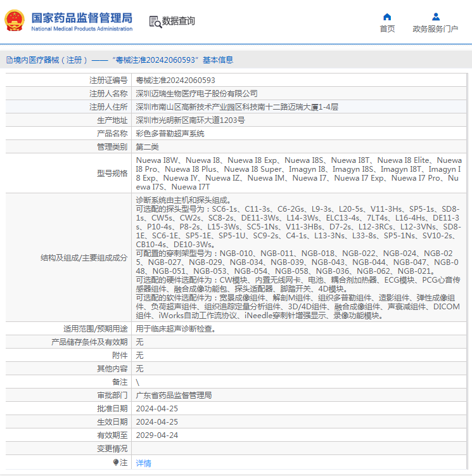Click the home house icon

387,16
